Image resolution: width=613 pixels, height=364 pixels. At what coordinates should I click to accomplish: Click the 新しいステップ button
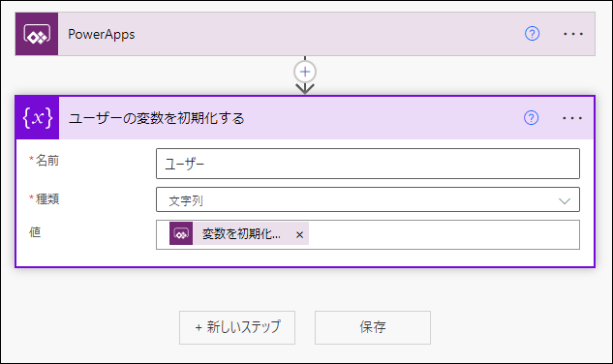(x=237, y=327)
